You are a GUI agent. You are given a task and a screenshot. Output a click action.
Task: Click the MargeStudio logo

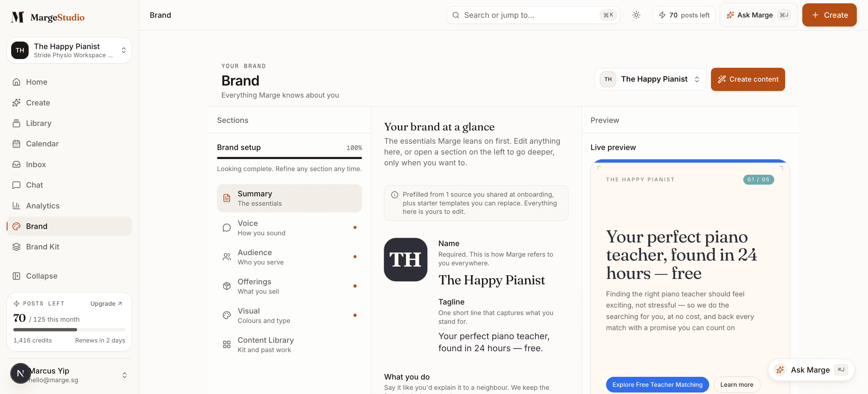click(48, 17)
